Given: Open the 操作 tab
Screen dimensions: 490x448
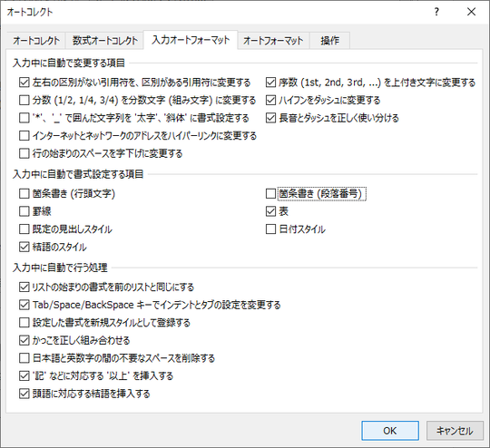Looking at the screenshot, I should [329, 41].
